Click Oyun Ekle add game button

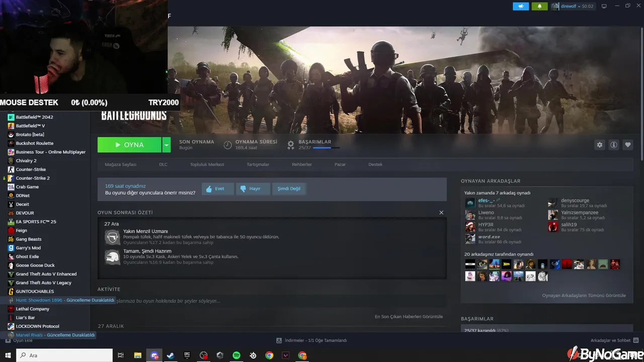19,340
